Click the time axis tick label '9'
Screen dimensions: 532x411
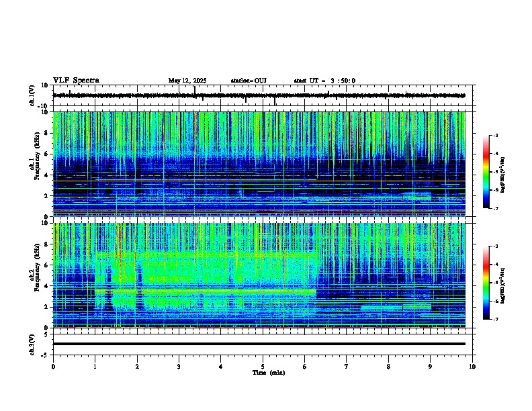pyautogui.click(x=430, y=367)
